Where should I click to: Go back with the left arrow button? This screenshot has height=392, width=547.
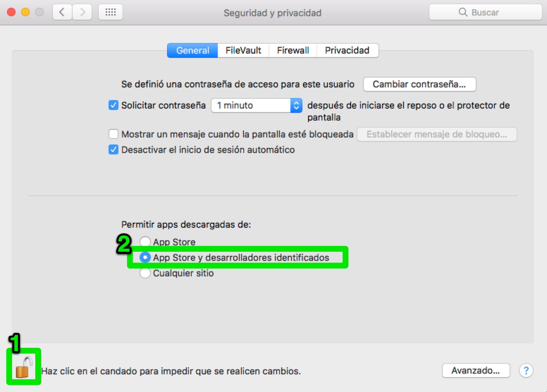click(62, 12)
